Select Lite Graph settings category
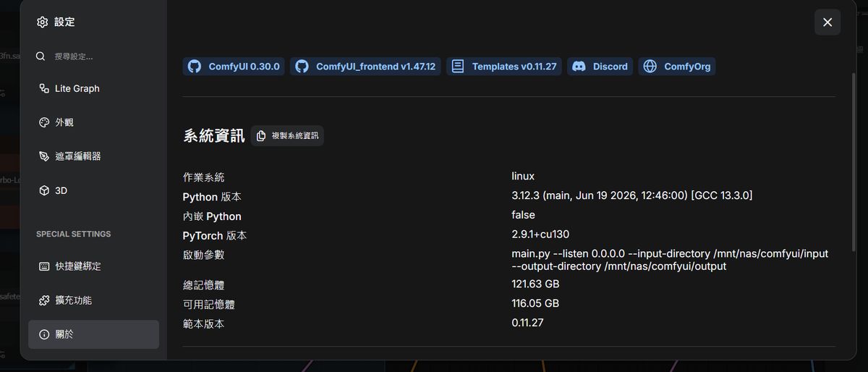Image resolution: width=868 pixels, height=372 pixels. point(93,88)
